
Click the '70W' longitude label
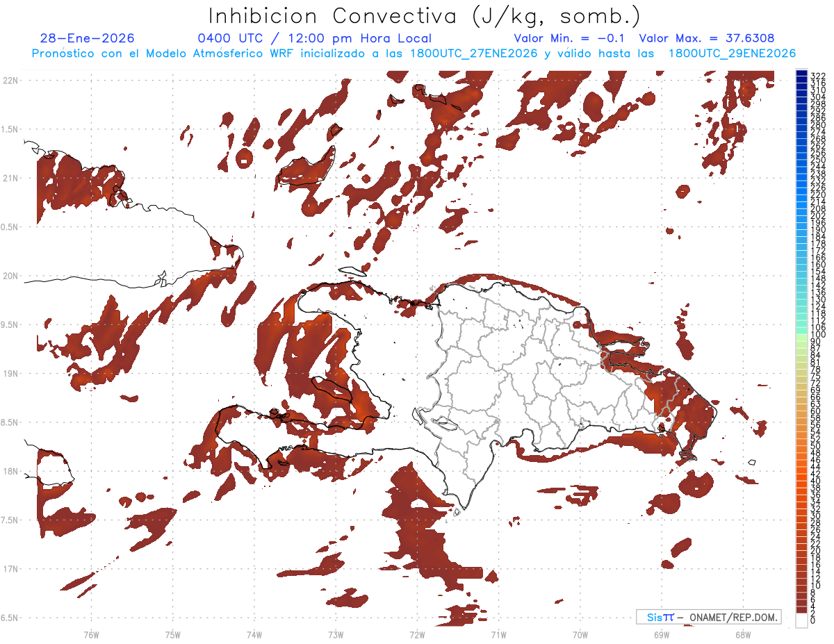tap(580, 634)
